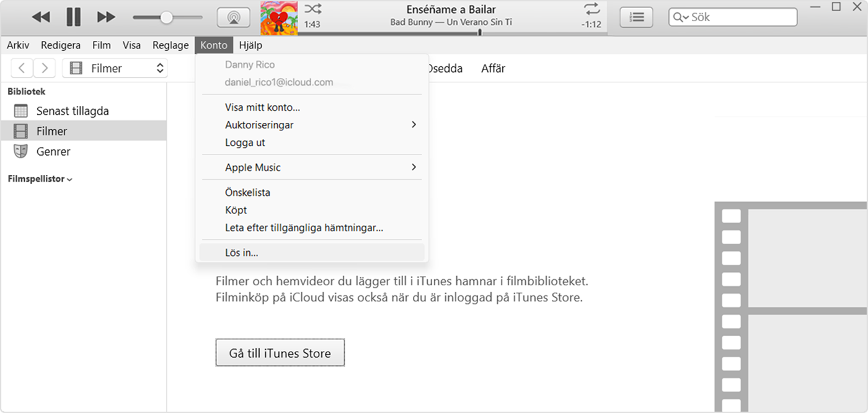Viewport: 868px width, 413px height.
Task: Open the Hjälp menu
Action: pyautogui.click(x=250, y=45)
